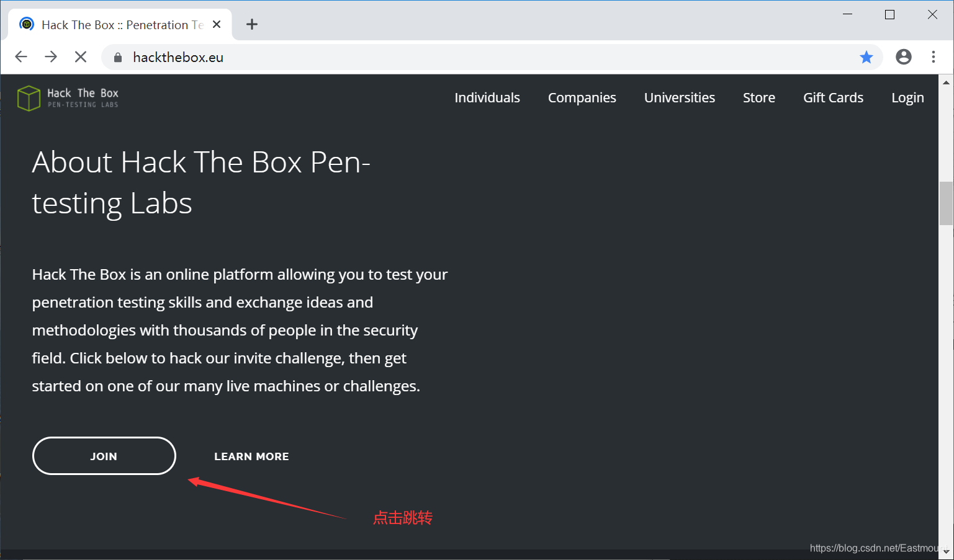Open the Gift Cards page
The width and height of the screenshot is (954, 560).
[833, 97]
